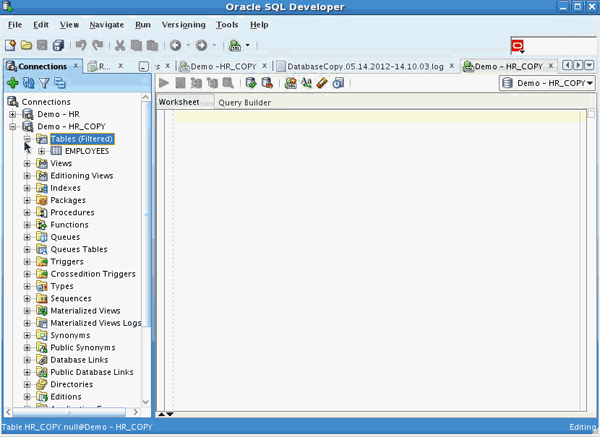The image size is (600, 437).
Task: Collapse the Tables (Filtered) node
Action: [x=27, y=139]
